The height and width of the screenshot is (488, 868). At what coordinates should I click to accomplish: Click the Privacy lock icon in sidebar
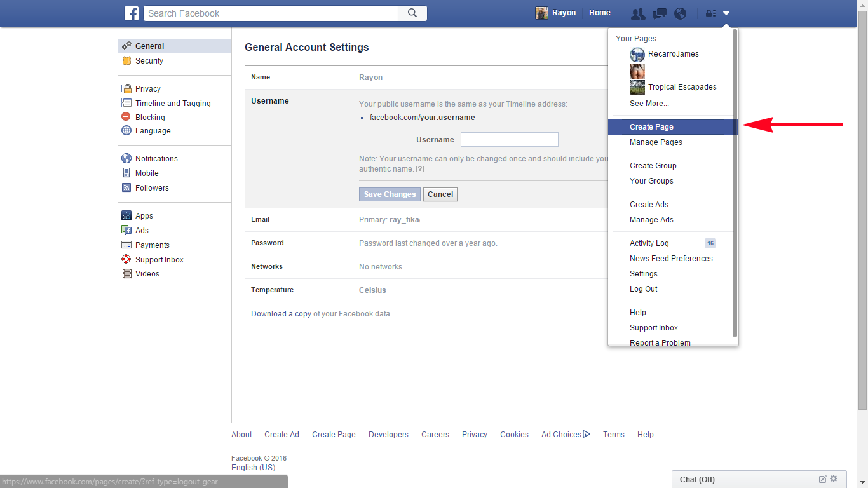[126, 89]
